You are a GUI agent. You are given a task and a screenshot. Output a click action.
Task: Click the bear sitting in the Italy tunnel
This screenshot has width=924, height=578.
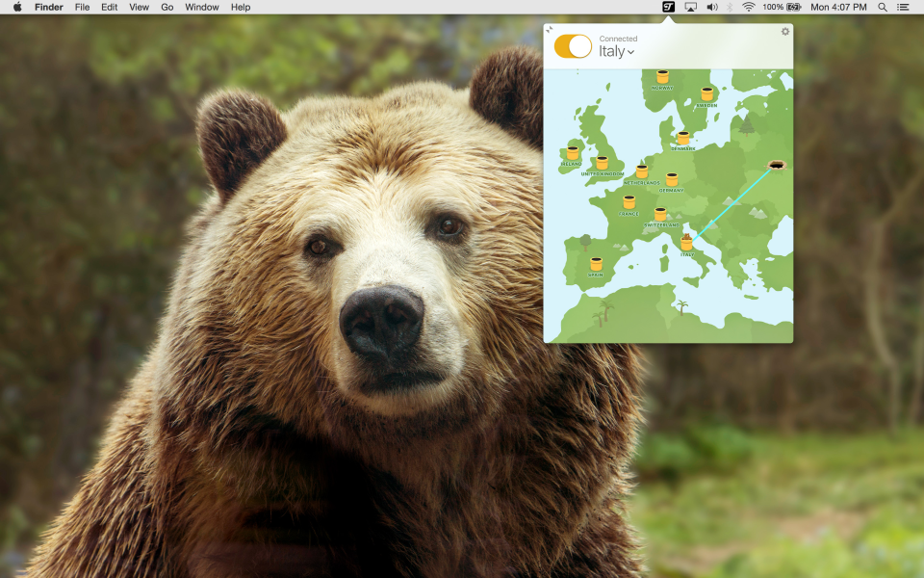[686, 236]
